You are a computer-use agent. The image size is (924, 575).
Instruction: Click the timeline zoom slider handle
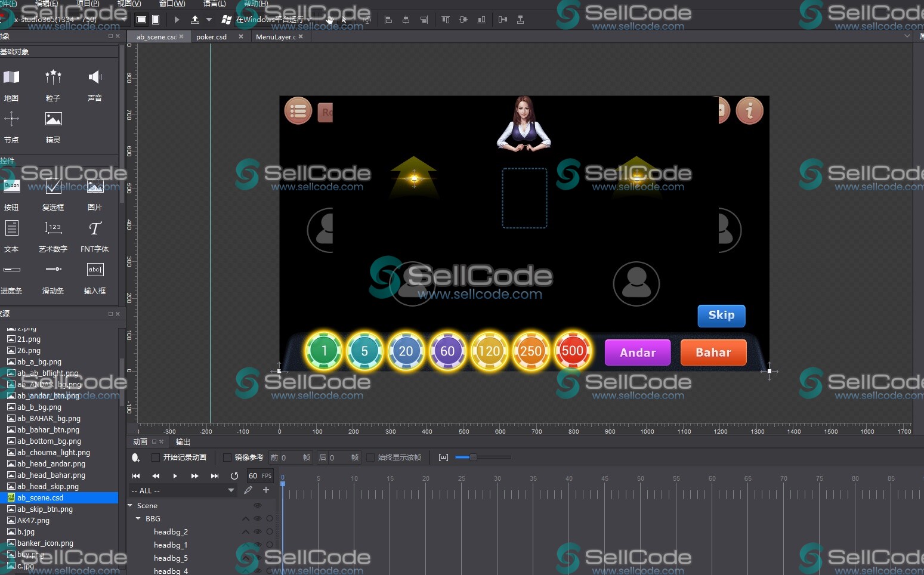click(x=472, y=457)
